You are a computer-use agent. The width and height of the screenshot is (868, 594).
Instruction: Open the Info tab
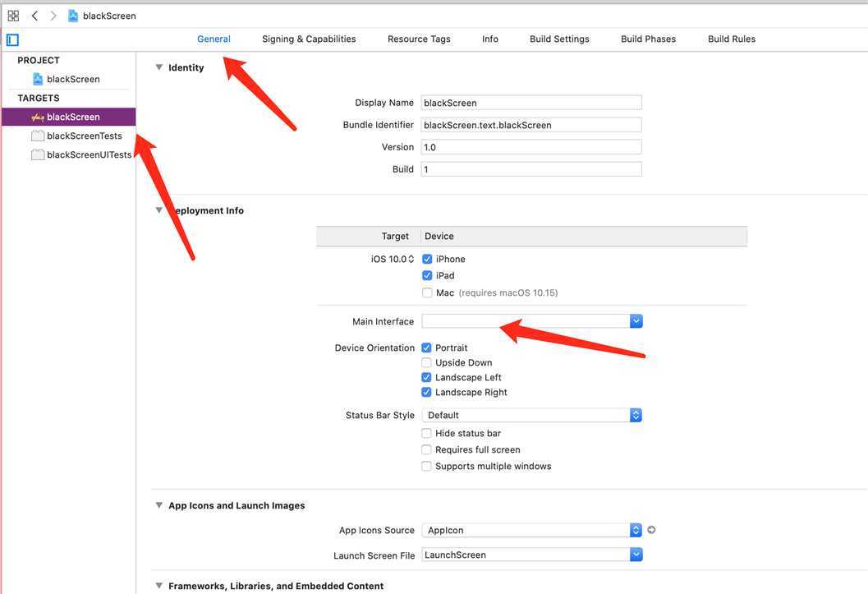point(490,39)
